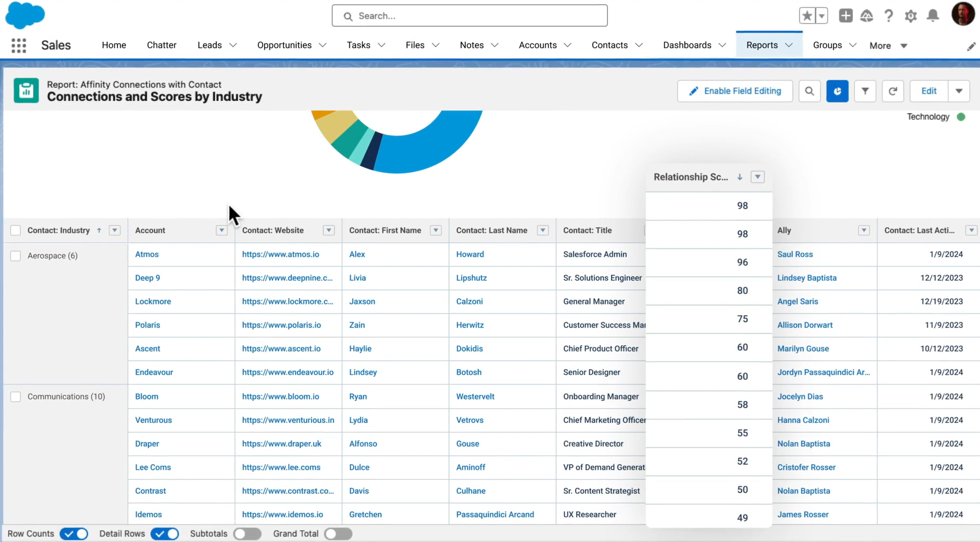Screen dimensions: 980x542
Task: Check the Aerospace (6) group checkbox
Action: point(16,256)
